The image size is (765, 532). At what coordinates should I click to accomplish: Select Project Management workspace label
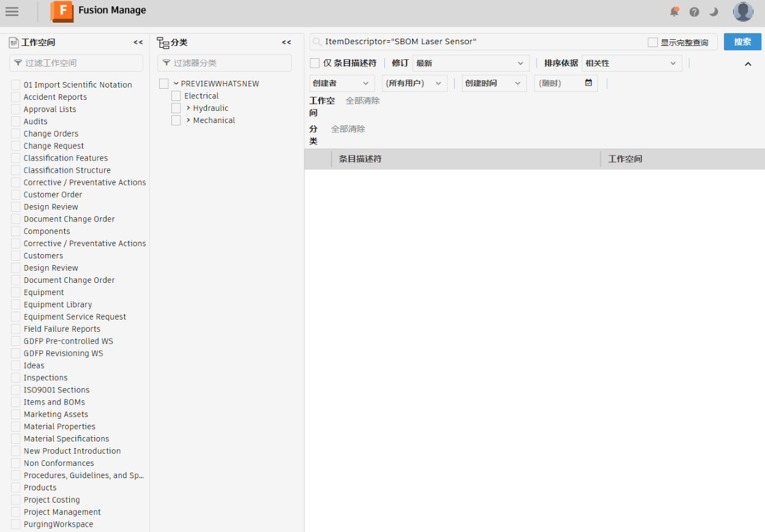(x=62, y=512)
